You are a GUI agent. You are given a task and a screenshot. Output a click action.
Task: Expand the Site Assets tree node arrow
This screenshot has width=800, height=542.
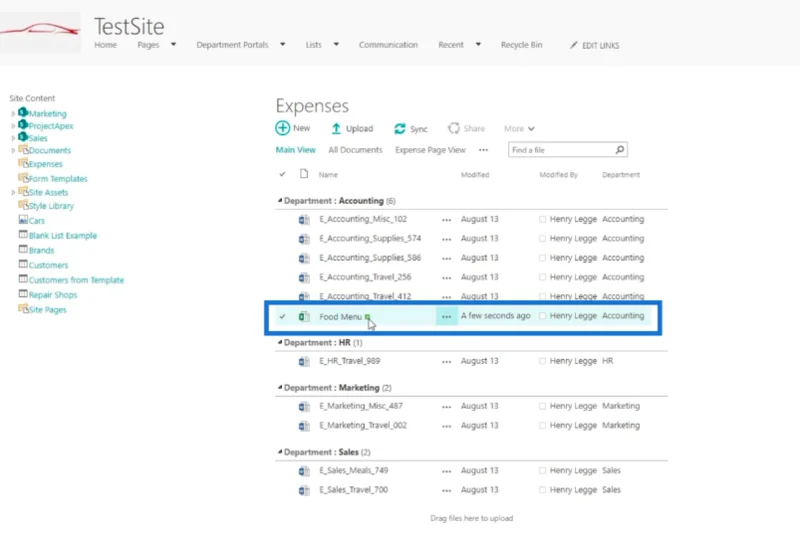click(x=13, y=192)
